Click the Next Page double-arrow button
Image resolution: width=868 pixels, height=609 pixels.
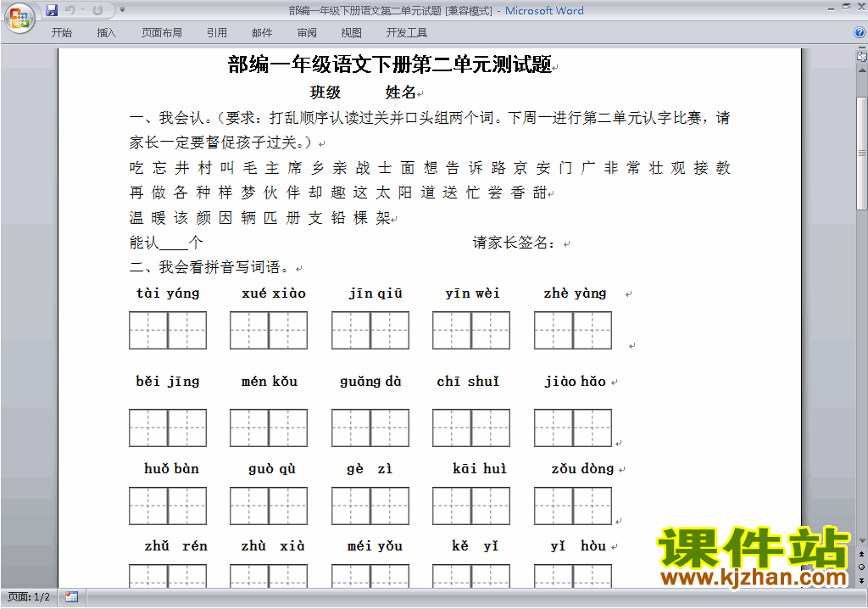point(861,580)
